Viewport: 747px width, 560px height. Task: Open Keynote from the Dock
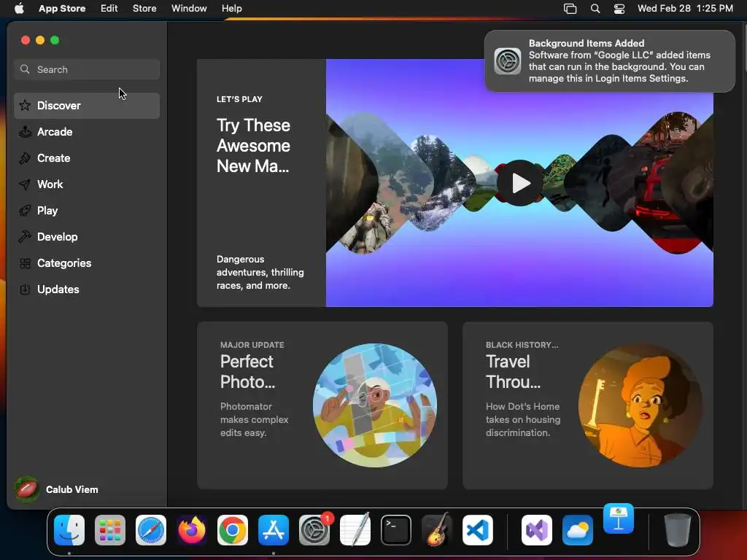pos(619,519)
